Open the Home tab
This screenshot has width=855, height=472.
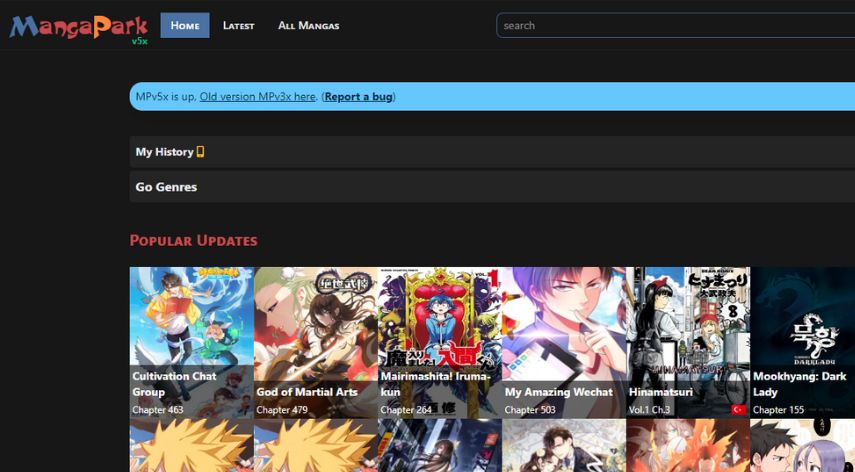(x=185, y=26)
